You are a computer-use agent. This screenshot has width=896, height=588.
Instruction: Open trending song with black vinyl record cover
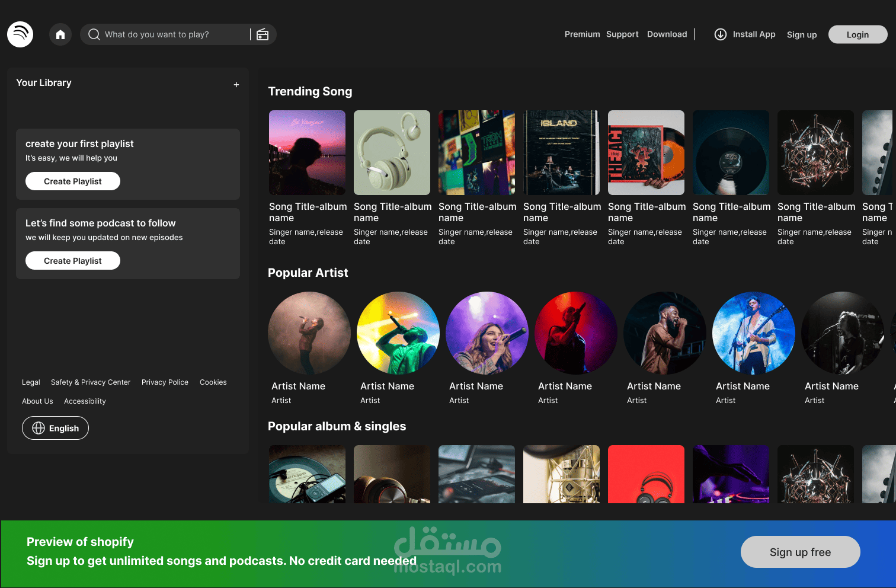click(731, 153)
